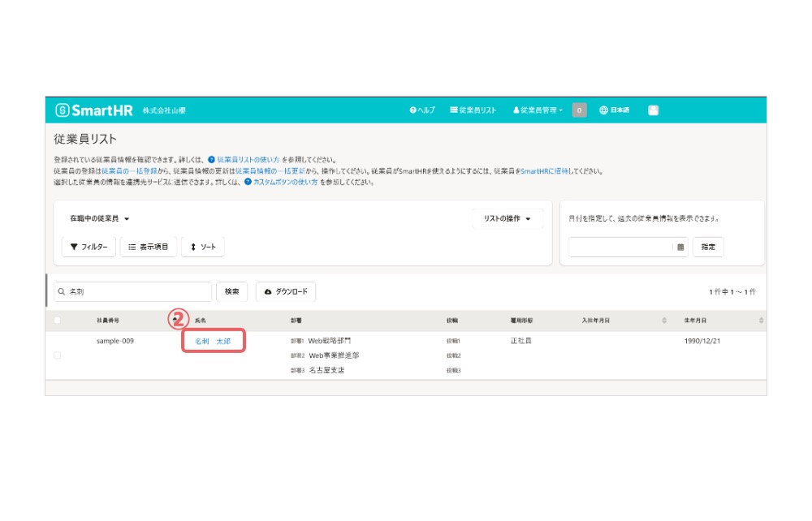The image size is (812, 521).
Task: Open the リストの操作 dropdown
Action: pyautogui.click(x=507, y=218)
